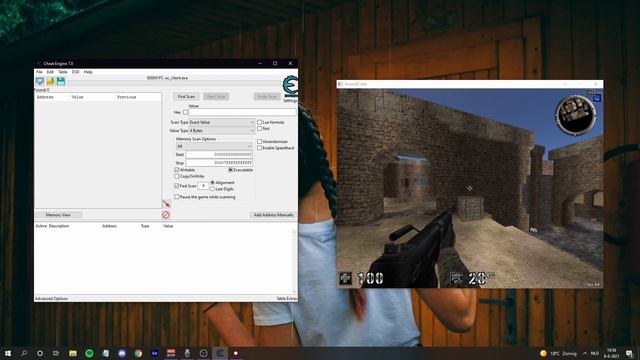This screenshot has width=640, height=360.
Task: Click the First Scan button
Action: click(x=187, y=97)
